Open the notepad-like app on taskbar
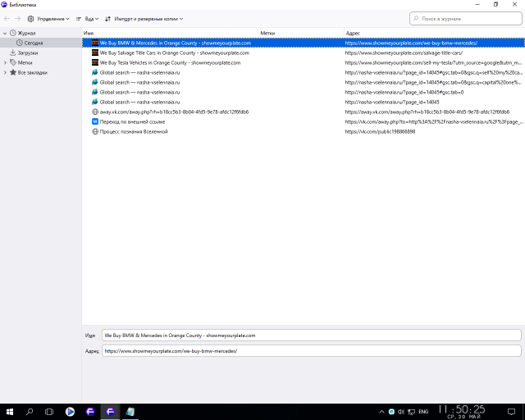 (x=130, y=412)
